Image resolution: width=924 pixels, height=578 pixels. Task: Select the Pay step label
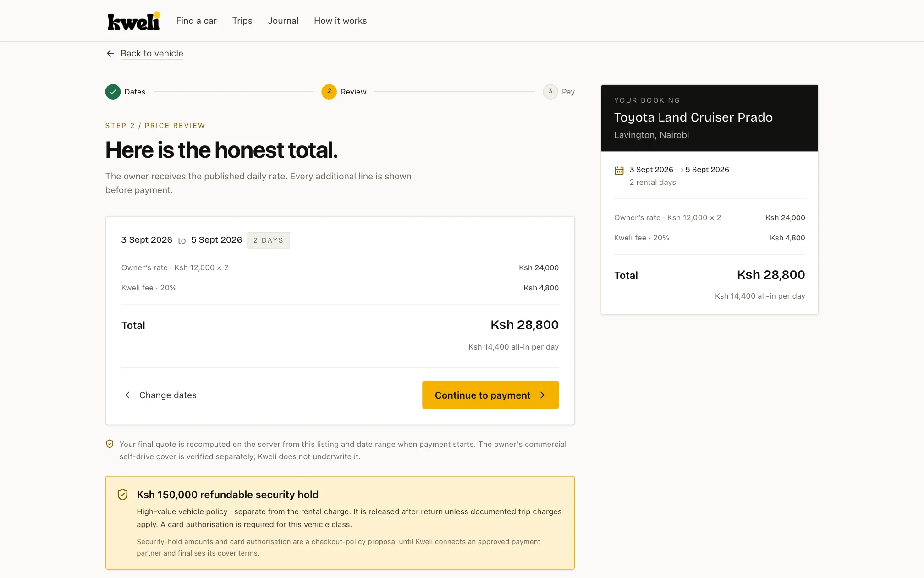[x=568, y=92]
